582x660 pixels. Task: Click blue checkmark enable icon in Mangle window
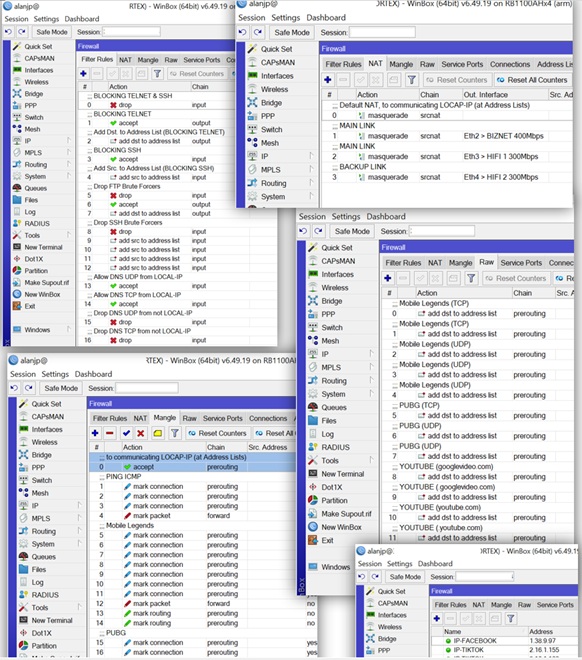point(126,433)
